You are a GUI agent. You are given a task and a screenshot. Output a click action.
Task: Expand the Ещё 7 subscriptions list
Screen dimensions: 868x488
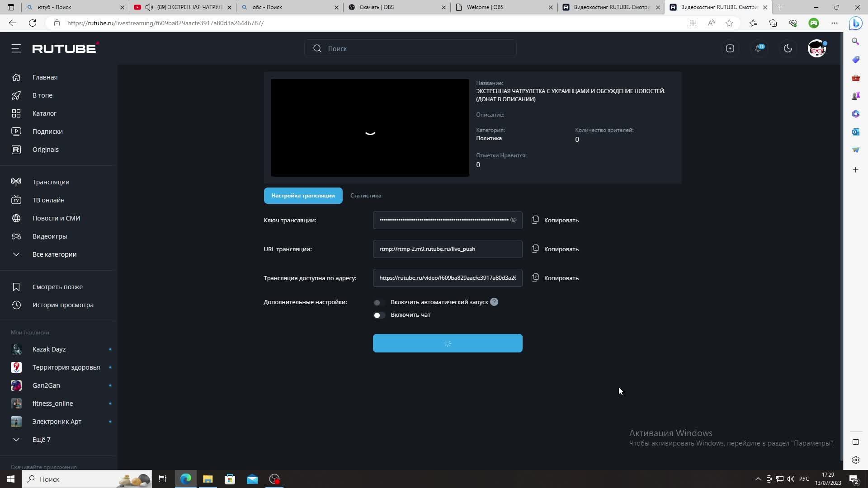[41, 440]
